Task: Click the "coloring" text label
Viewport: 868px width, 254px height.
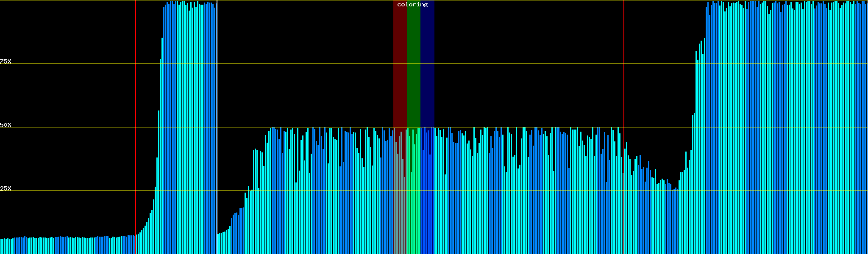Action: (412, 5)
